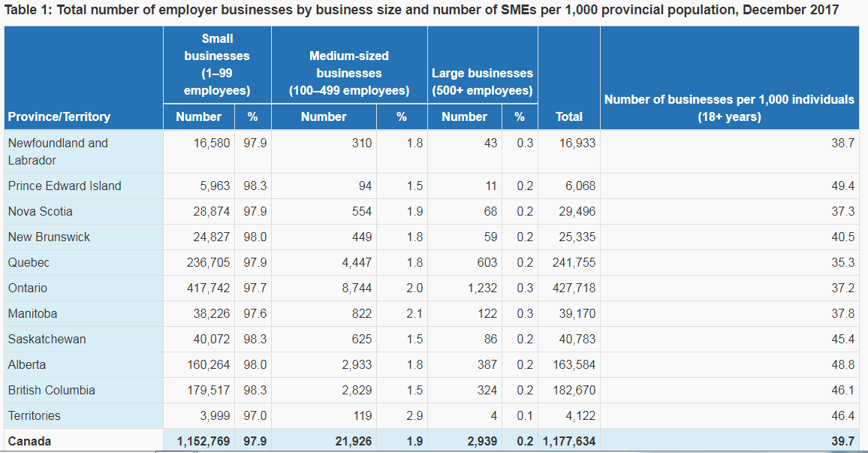Click Prince Edward Island medium-sized count 94
868x453 pixels.
[x=365, y=186]
